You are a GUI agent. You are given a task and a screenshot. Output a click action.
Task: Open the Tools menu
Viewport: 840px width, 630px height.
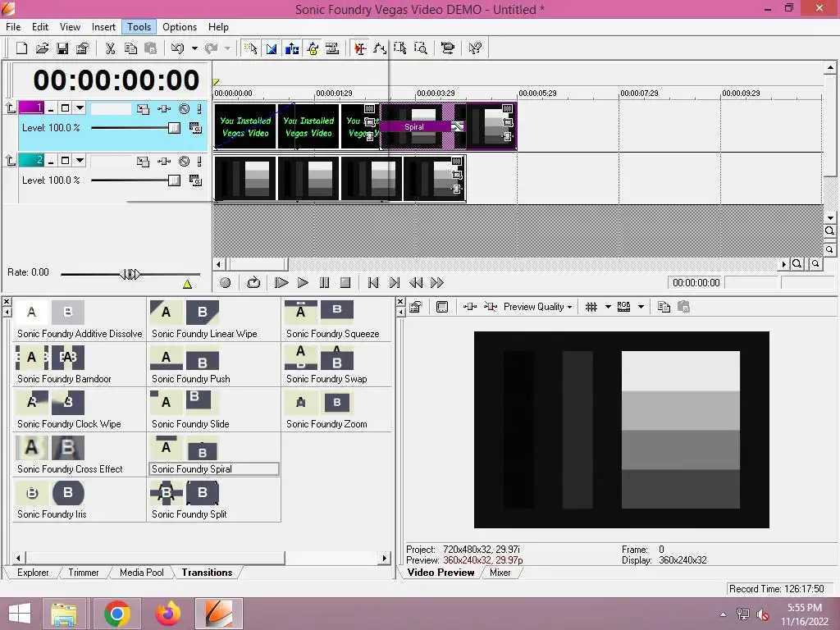(139, 27)
